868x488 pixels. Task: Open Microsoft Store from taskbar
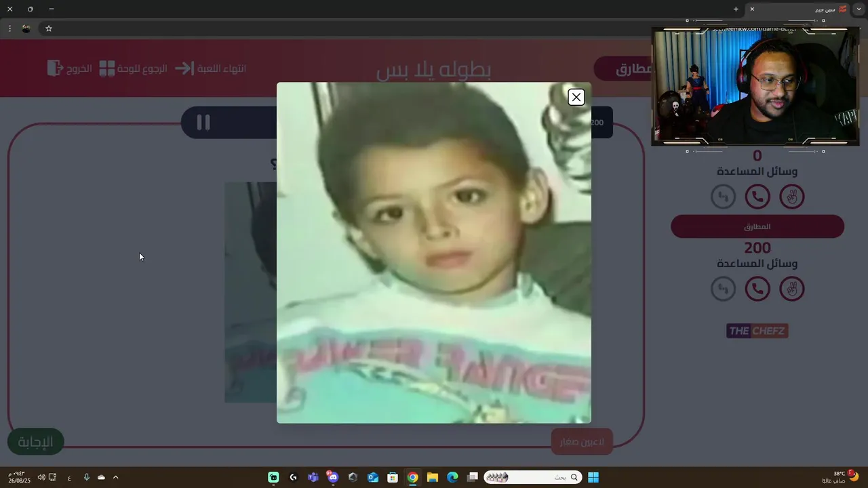(x=393, y=477)
